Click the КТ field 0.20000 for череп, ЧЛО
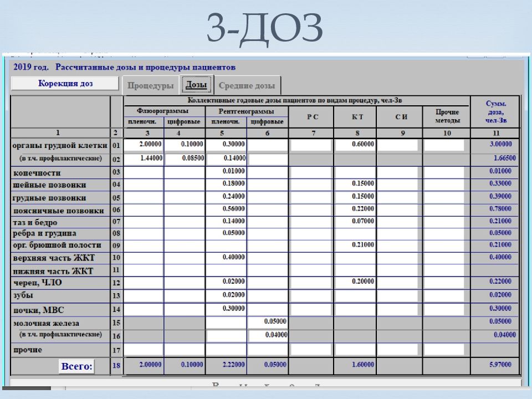 (355, 282)
